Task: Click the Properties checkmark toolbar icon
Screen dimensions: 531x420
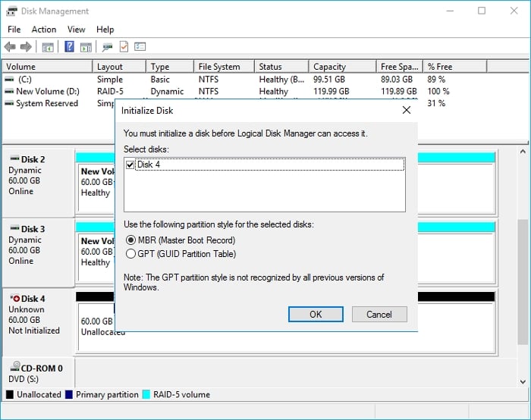Action: click(124, 47)
